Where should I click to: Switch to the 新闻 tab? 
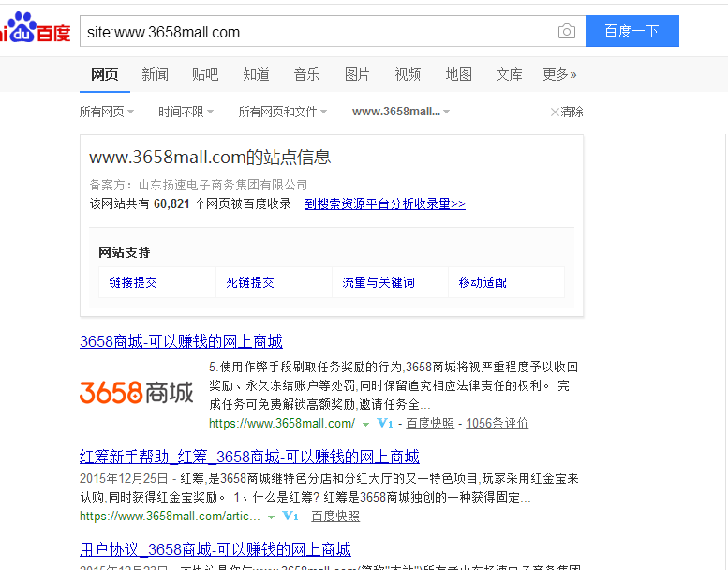(156, 74)
